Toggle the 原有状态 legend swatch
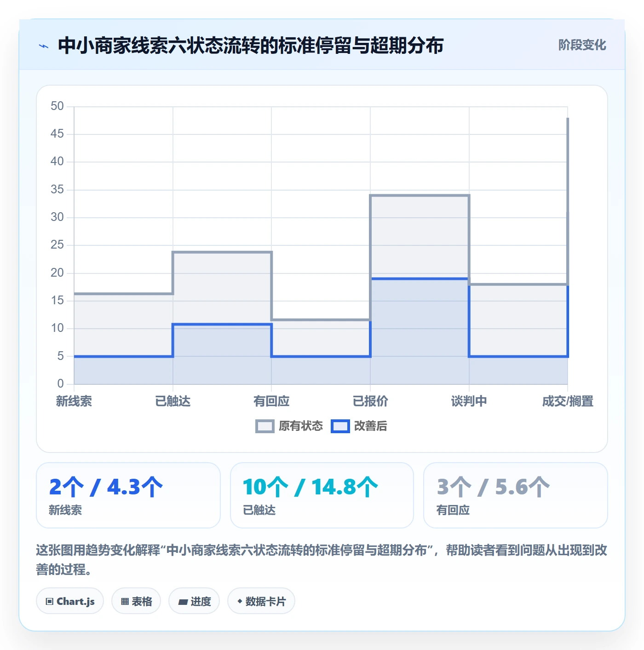Screen dimensions: 644x650 (265, 426)
